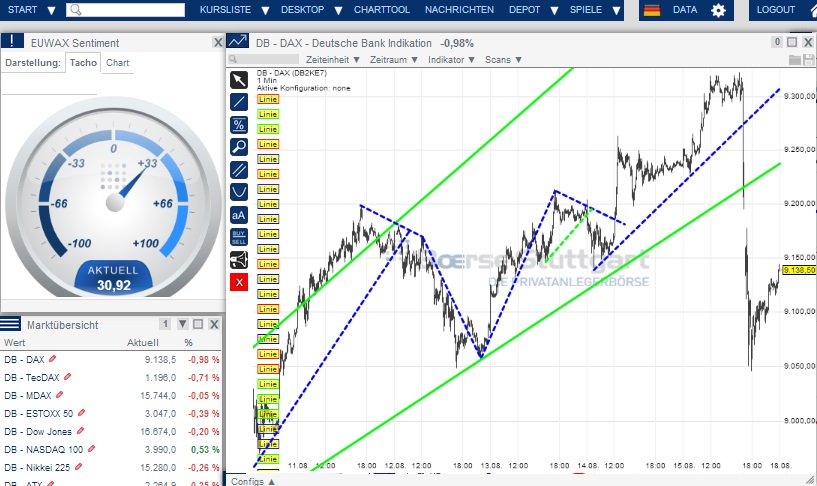Select the DB - TecDAX row name
Screen dimensions: 817x486
coord(31,377)
